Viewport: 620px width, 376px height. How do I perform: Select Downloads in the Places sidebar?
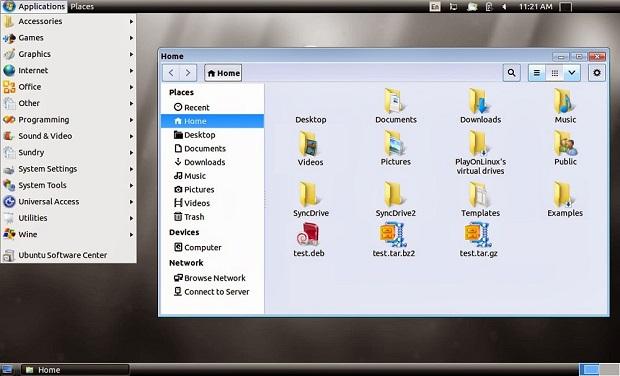(212, 162)
